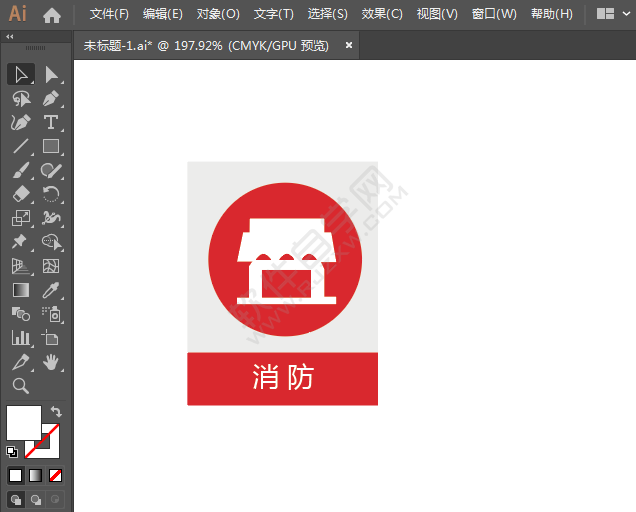Select the Eyedropper tool
The width and height of the screenshot is (636, 512).
[51, 290]
